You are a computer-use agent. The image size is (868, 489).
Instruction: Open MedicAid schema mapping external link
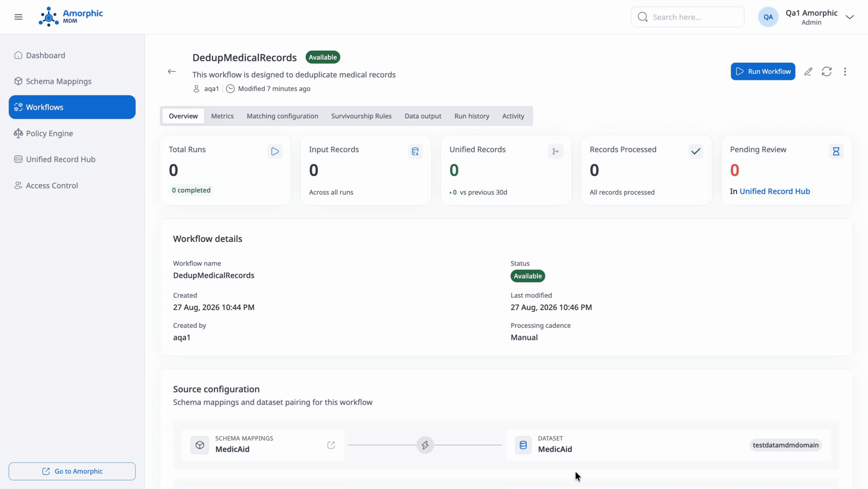331,445
